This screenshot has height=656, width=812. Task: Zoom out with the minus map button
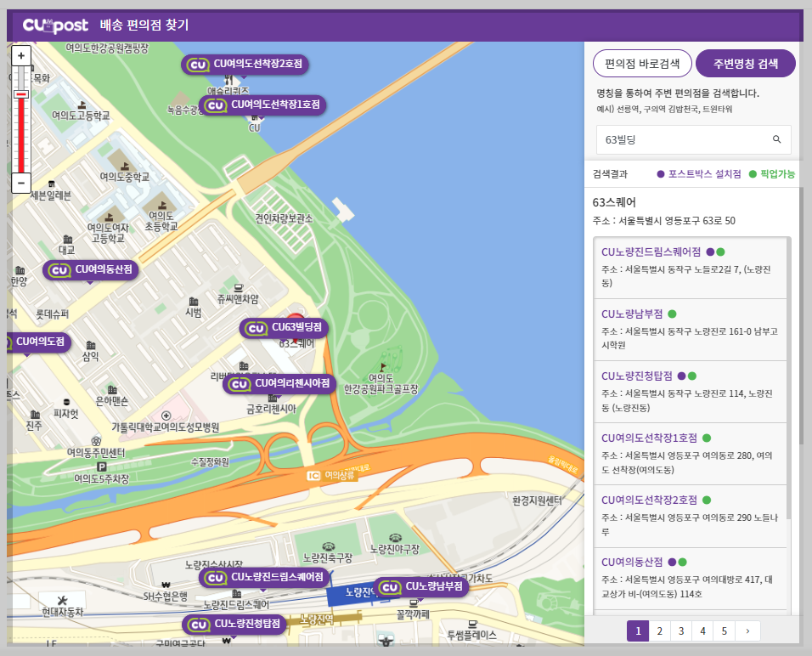pyautogui.click(x=21, y=183)
